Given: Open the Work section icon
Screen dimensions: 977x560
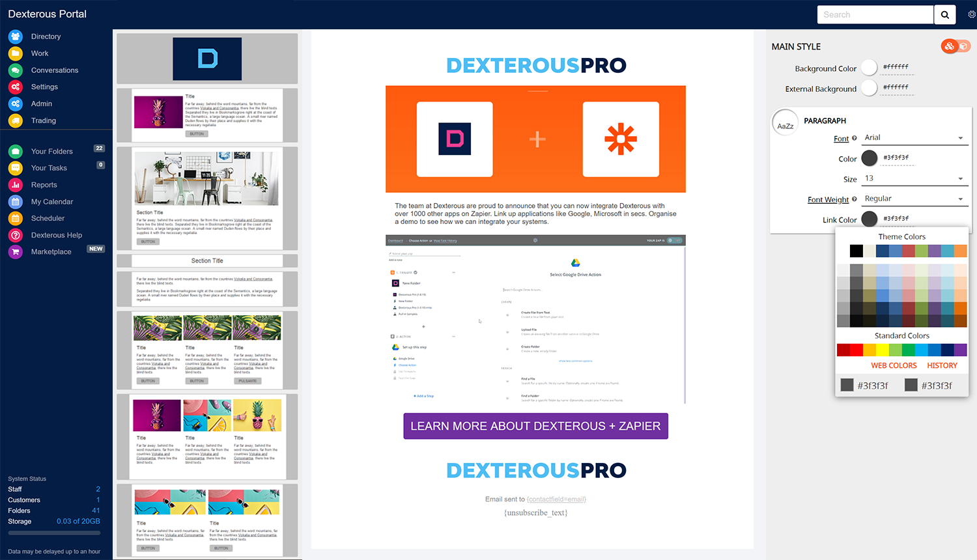Looking at the screenshot, I should (16, 53).
